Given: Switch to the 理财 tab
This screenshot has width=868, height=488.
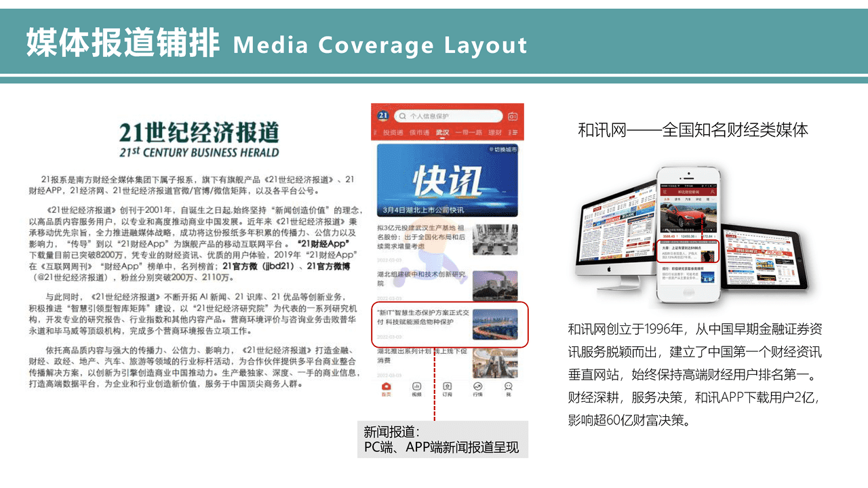Looking at the screenshot, I should pyautogui.click(x=495, y=132).
